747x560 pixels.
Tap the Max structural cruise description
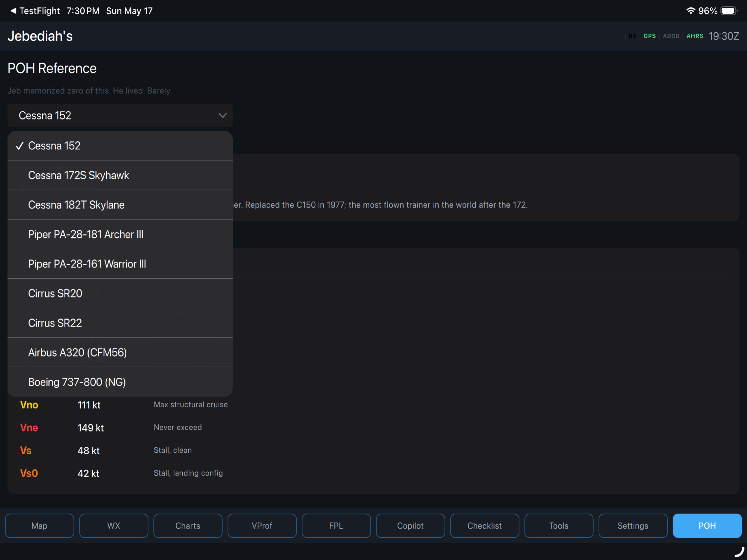click(191, 405)
